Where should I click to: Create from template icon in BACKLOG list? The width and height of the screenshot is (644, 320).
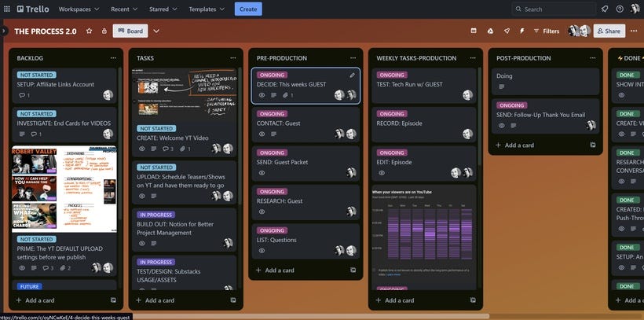coord(113,300)
